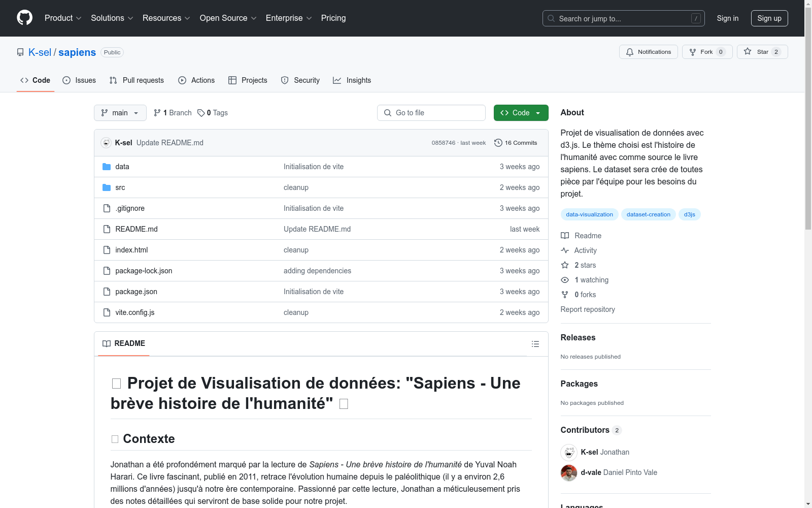Image resolution: width=812 pixels, height=508 pixels.
Task: Click the commit history clock icon
Action: click(x=498, y=143)
